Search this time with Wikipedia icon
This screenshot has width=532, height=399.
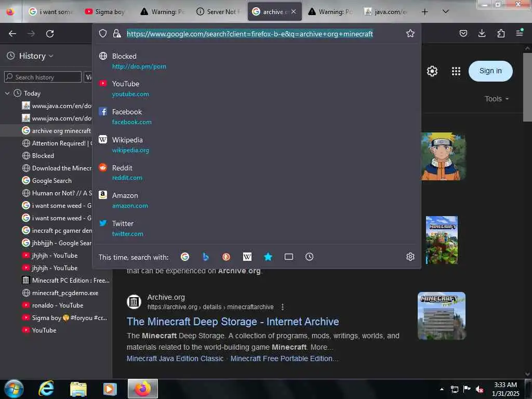click(247, 257)
